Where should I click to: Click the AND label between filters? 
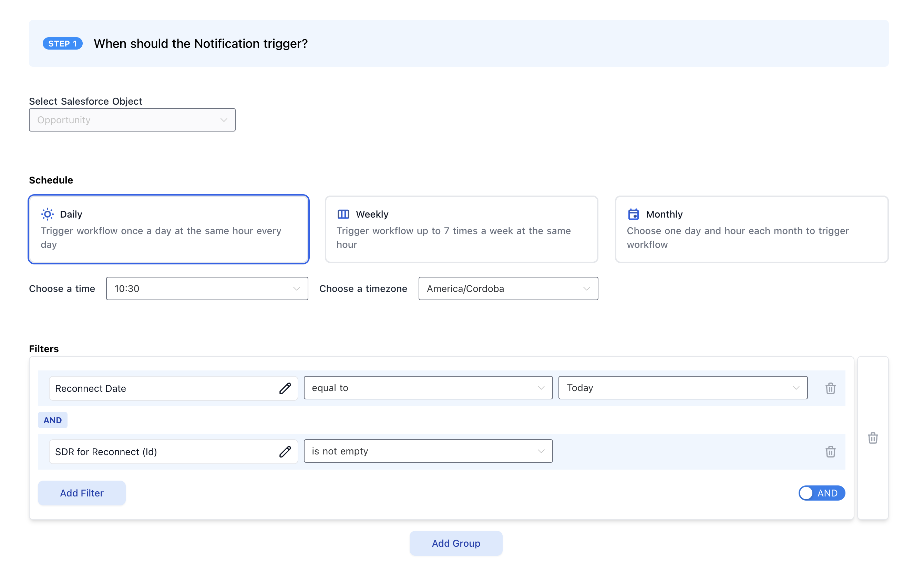52,420
